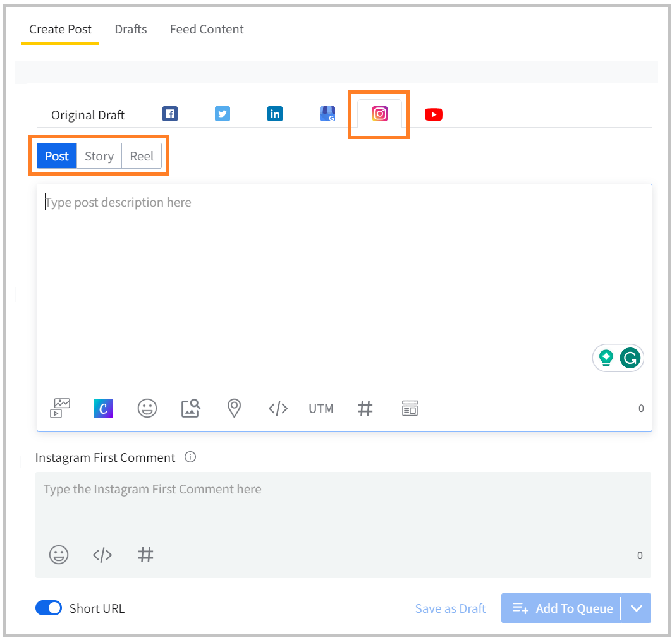Open the Feed Content tab
Viewport: 672px width, 640px height.
pyautogui.click(x=207, y=29)
